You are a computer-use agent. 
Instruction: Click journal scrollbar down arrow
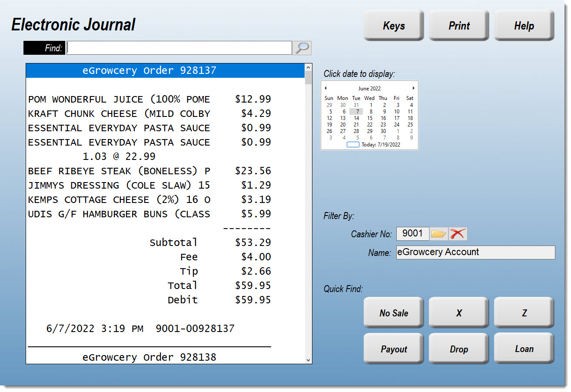[309, 360]
